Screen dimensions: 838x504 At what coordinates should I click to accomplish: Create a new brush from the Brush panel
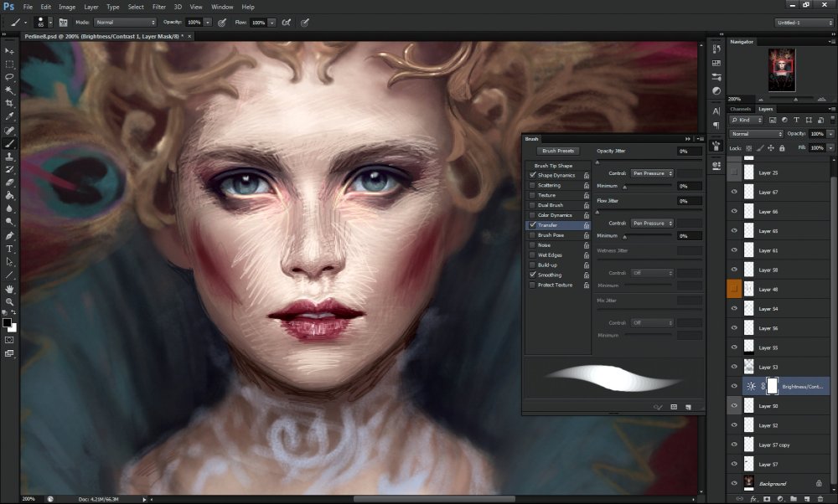click(x=688, y=407)
